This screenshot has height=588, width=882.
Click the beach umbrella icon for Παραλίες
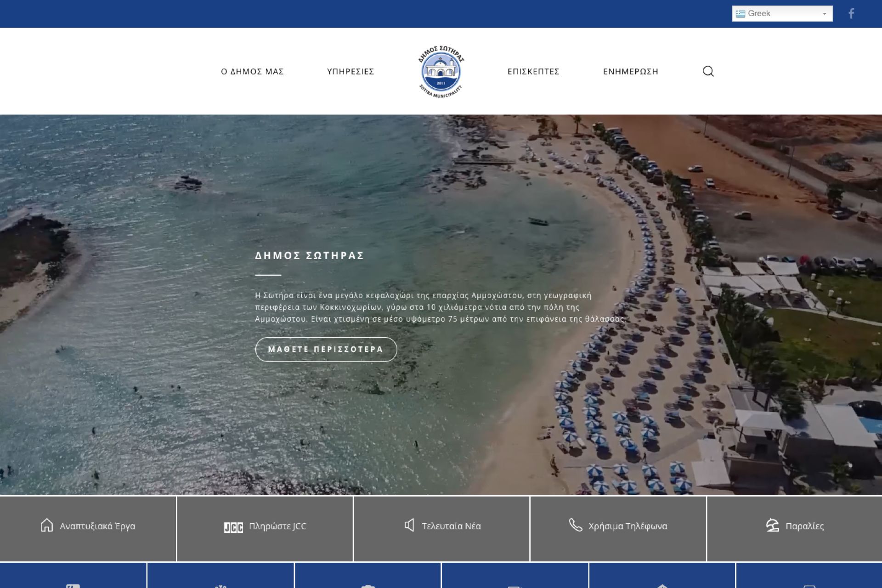(x=772, y=525)
